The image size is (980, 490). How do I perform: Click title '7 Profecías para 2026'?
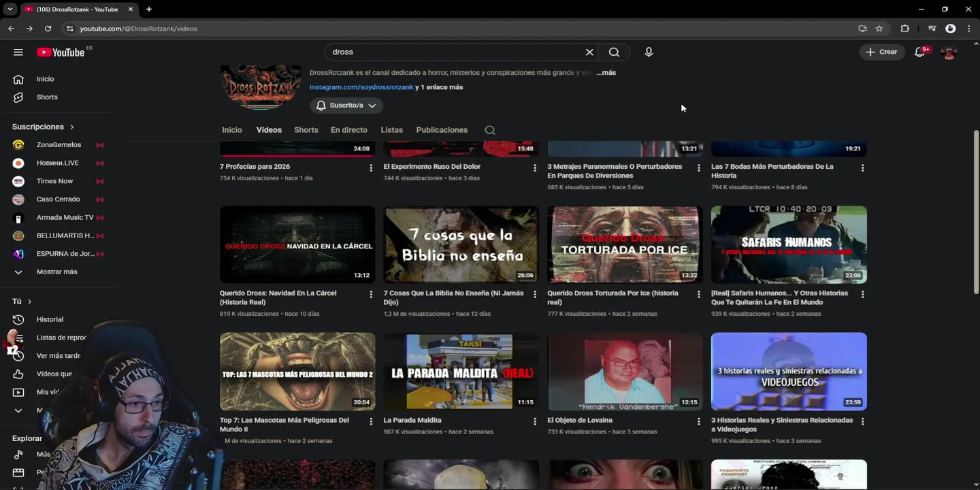click(255, 167)
